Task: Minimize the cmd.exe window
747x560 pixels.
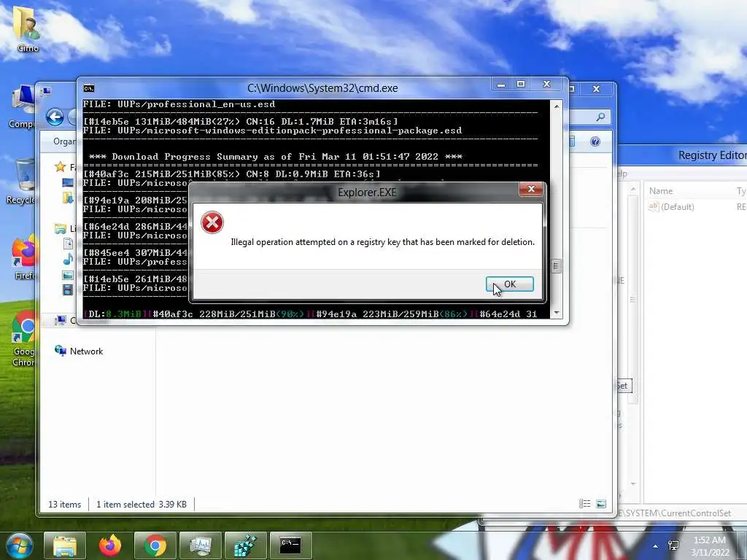Action: (x=500, y=85)
